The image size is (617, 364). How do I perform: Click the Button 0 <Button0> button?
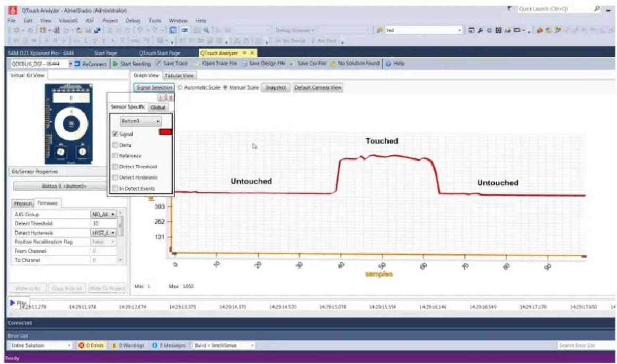coord(60,186)
